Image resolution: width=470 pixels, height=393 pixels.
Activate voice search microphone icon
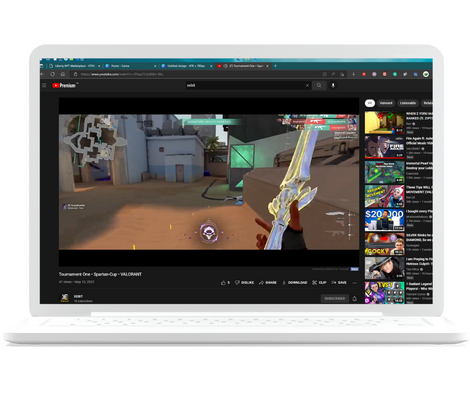pos(333,85)
